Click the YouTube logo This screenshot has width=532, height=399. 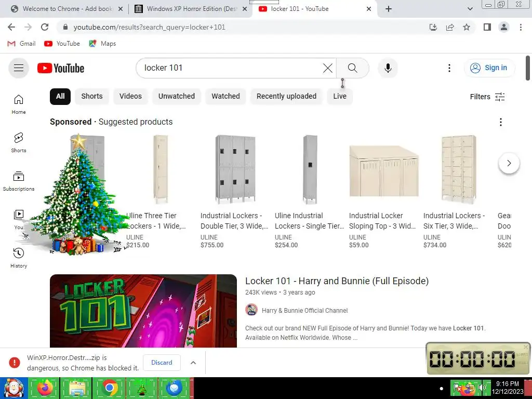click(x=61, y=68)
